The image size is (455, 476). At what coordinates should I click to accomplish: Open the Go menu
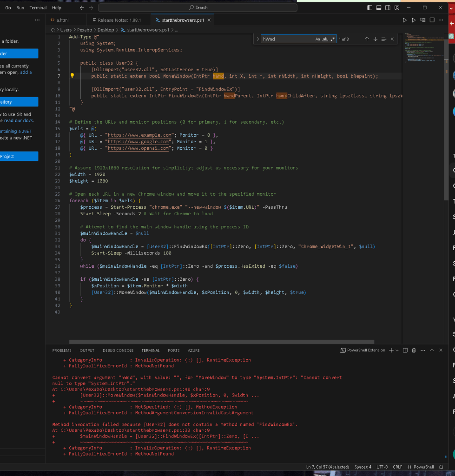pos(8,7)
